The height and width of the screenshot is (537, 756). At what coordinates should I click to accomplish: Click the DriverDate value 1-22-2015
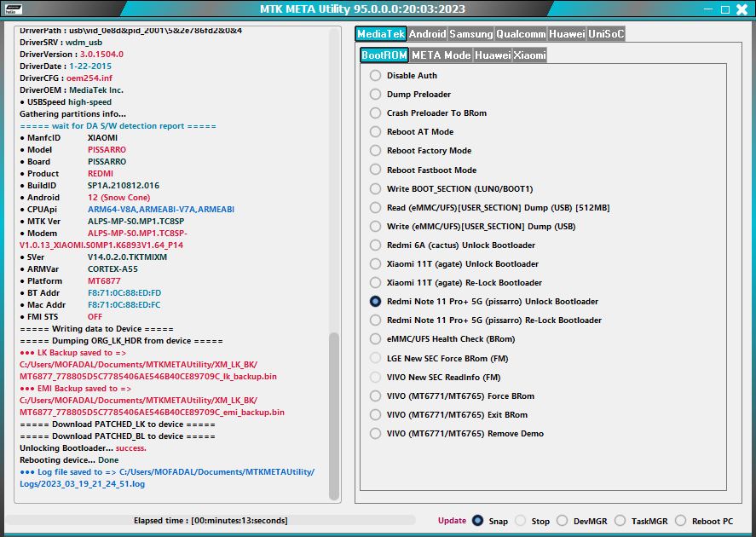point(90,66)
